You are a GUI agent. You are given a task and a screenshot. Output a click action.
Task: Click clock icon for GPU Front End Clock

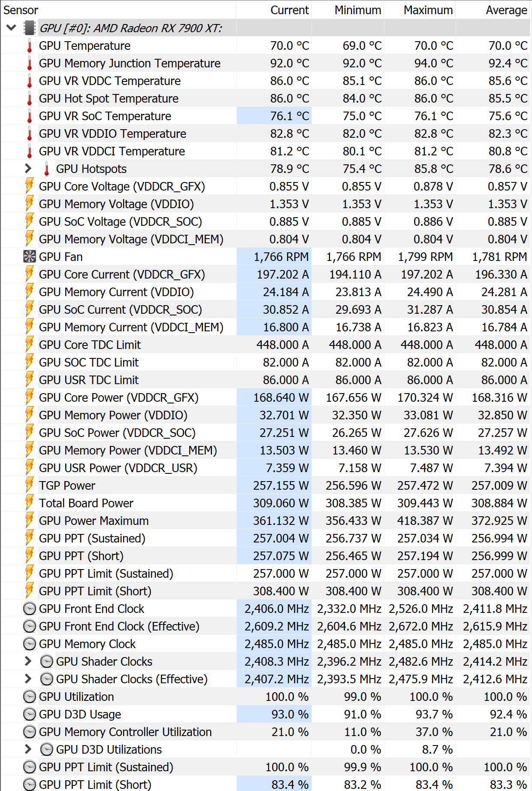(29, 609)
